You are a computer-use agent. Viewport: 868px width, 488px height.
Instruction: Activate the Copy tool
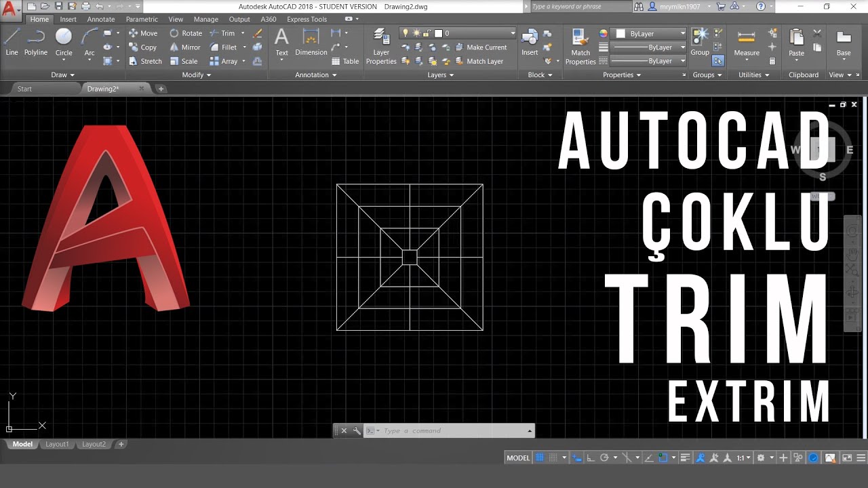[142, 47]
